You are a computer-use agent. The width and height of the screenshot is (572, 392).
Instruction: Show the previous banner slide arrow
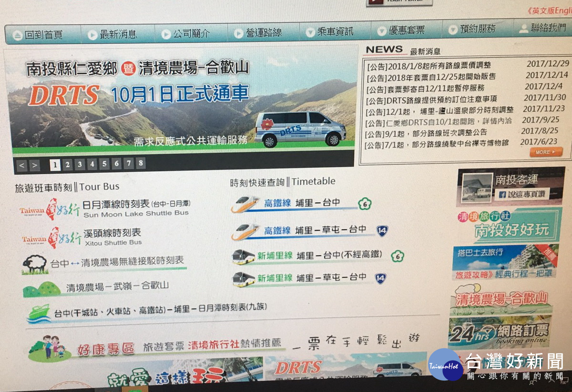coord(22,166)
